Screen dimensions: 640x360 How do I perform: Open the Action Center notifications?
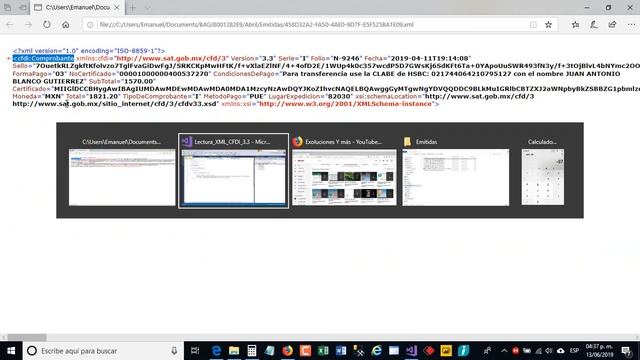coord(627,351)
